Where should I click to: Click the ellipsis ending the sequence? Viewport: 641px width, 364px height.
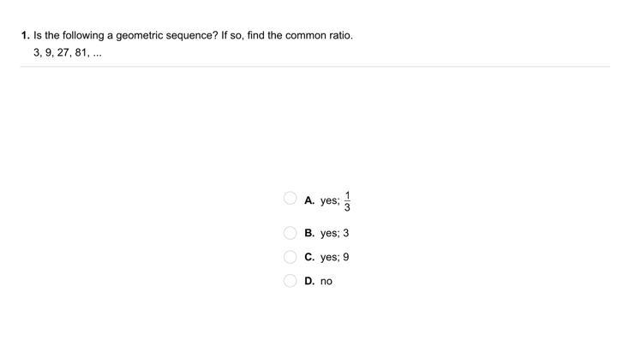point(97,53)
